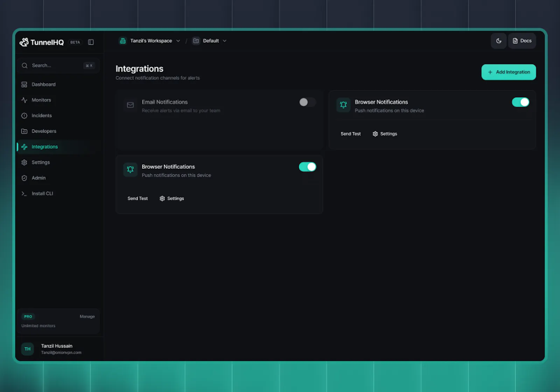Screen dimensions: 560x392
Task: Click the workspace building icon
Action: pyautogui.click(x=123, y=41)
